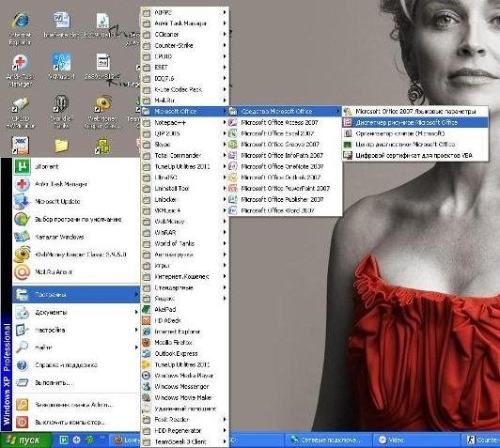Open Microsoft Office OneNote 2007
The width and height of the screenshot is (500, 448).
[x=285, y=166]
